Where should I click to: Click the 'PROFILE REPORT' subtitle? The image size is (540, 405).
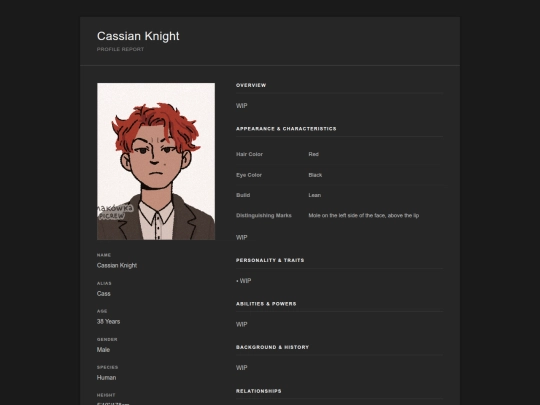click(120, 49)
